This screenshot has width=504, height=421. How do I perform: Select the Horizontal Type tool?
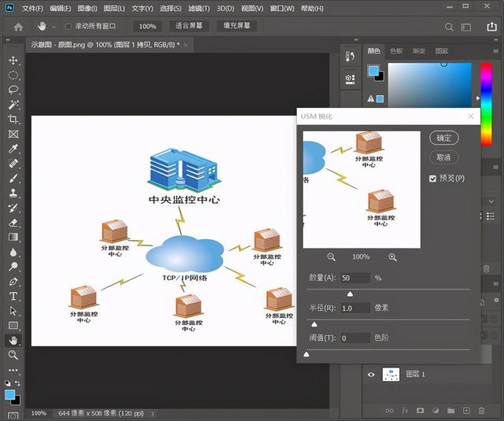[13, 296]
